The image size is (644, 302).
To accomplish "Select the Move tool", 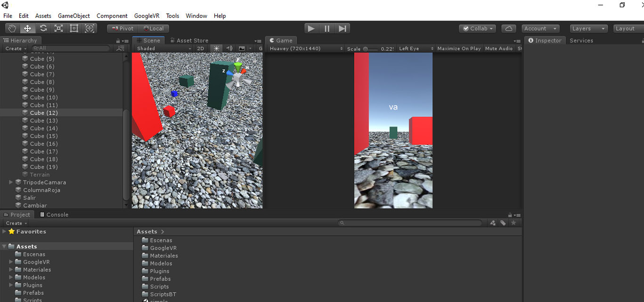I will pos(27,28).
